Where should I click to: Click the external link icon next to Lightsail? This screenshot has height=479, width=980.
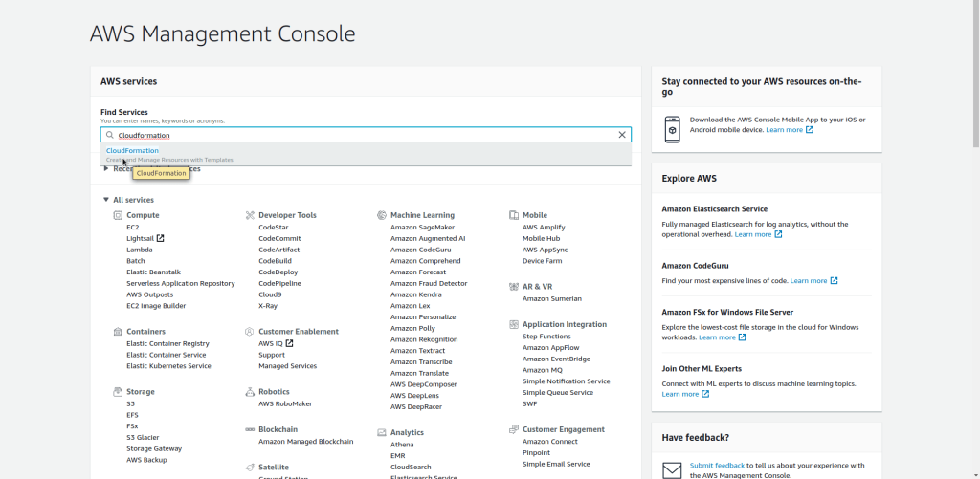(x=161, y=238)
